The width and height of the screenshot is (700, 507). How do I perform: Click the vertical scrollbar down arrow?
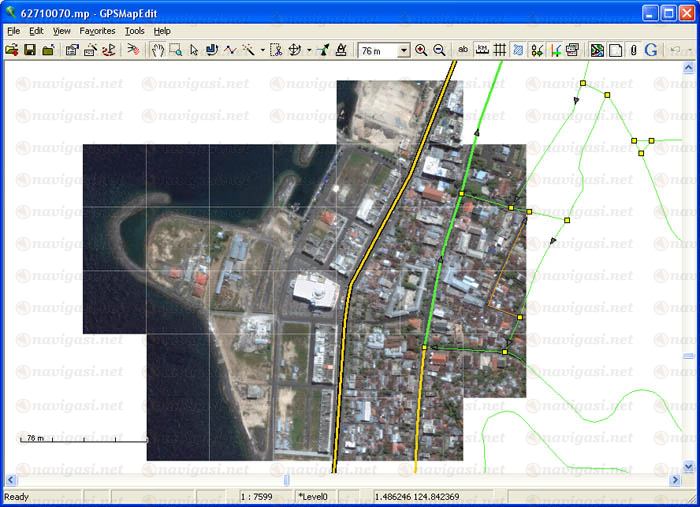coord(689,467)
